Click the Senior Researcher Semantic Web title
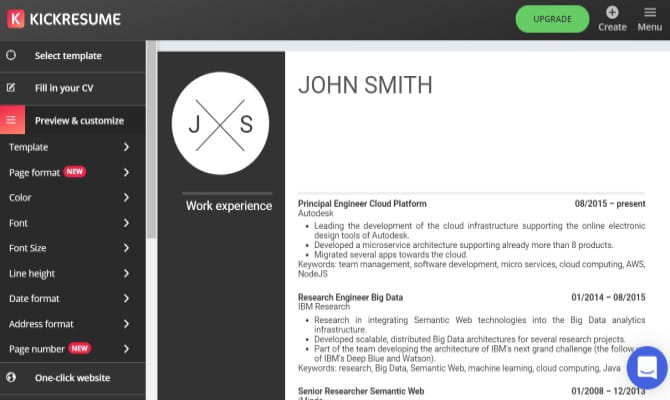This screenshot has height=400, width=670. click(x=361, y=391)
